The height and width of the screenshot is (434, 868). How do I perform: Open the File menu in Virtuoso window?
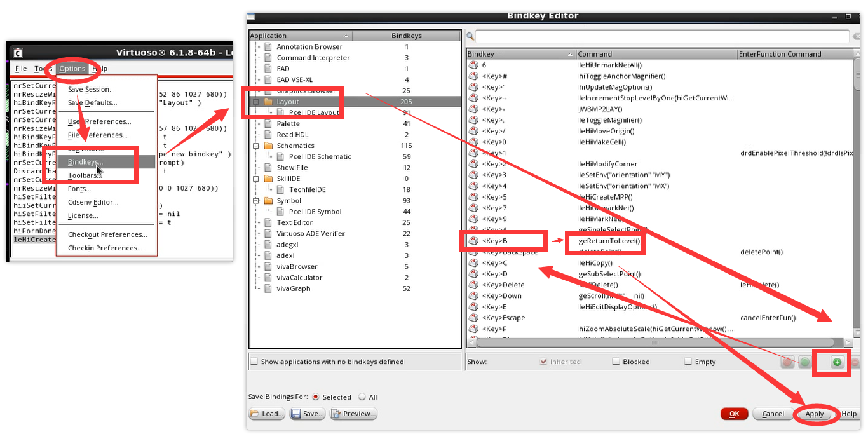pos(21,69)
